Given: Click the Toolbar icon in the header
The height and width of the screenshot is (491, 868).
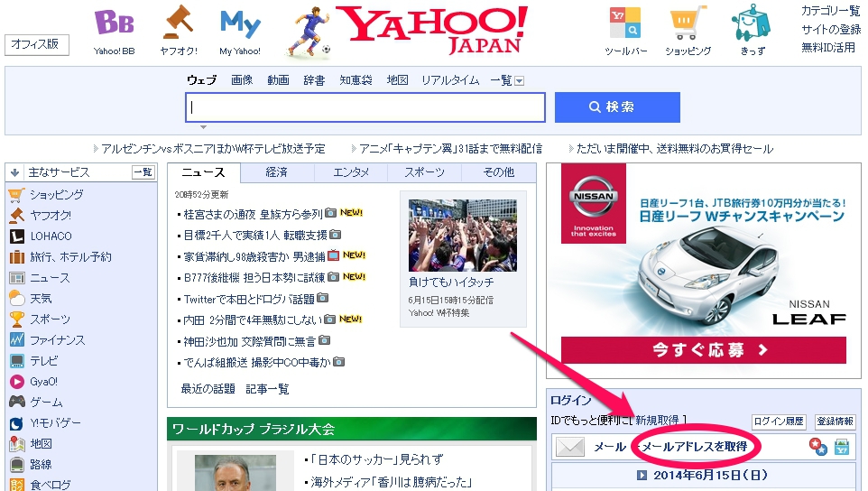Looking at the screenshot, I should pyautogui.click(x=625, y=23).
